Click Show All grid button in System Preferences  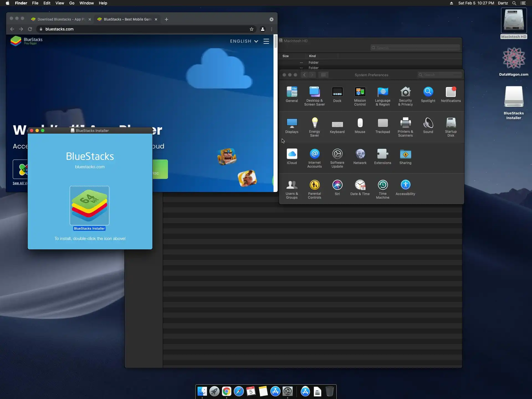(x=323, y=75)
